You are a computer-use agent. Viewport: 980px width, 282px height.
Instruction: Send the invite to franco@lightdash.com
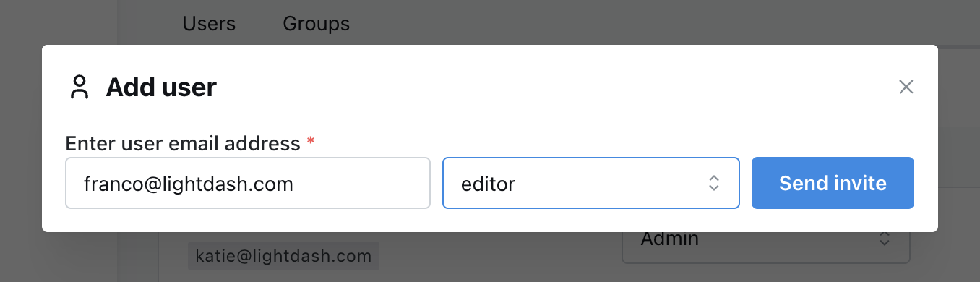point(833,184)
